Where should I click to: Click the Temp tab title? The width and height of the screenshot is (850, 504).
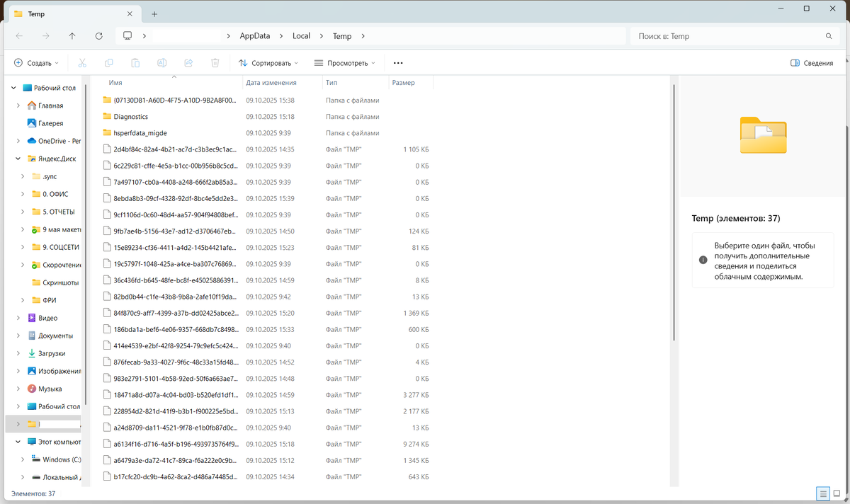click(36, 14)
